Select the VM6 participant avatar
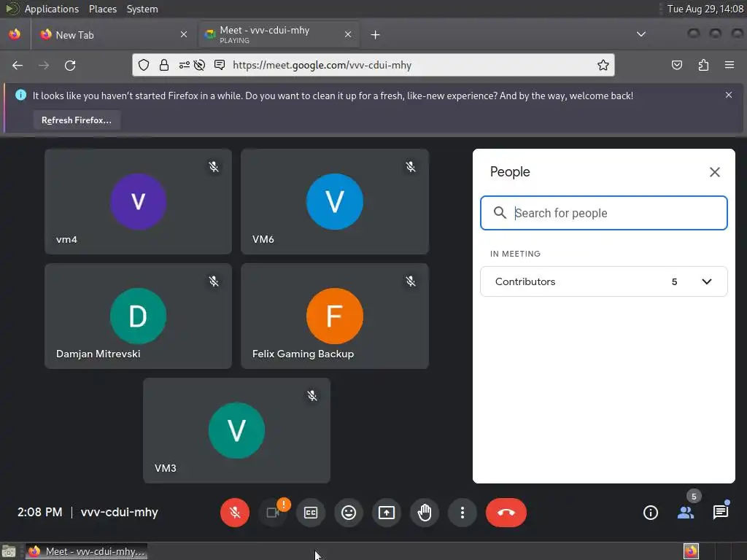The height and width of the screenshot is (560, 747). 334,201
